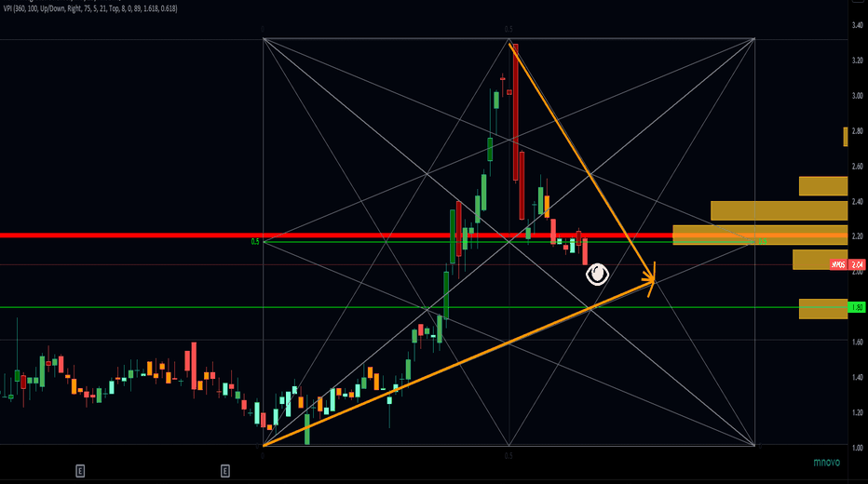Click the volume profile bar at 1.80
The width and height of the screenshot is (868, 484).
(x=822, y=308)
